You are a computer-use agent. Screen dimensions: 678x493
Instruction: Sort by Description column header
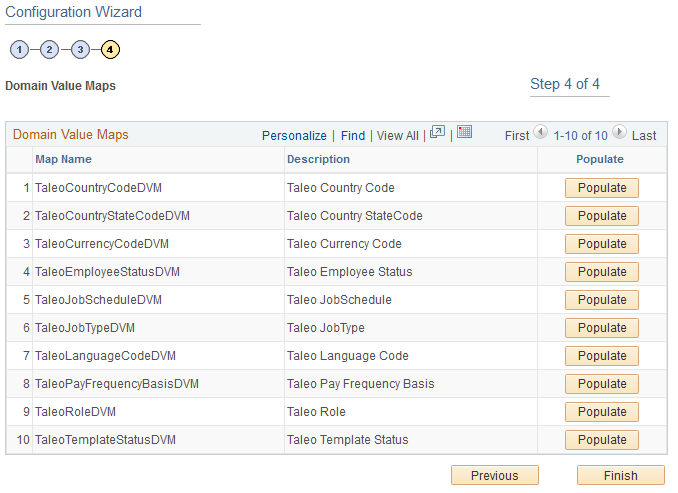[318, 159]
